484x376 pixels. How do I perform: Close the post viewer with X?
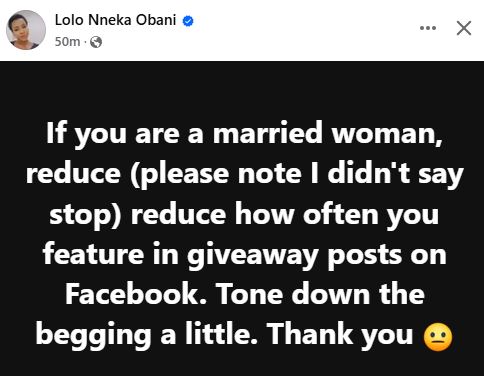tap(464, 28)
